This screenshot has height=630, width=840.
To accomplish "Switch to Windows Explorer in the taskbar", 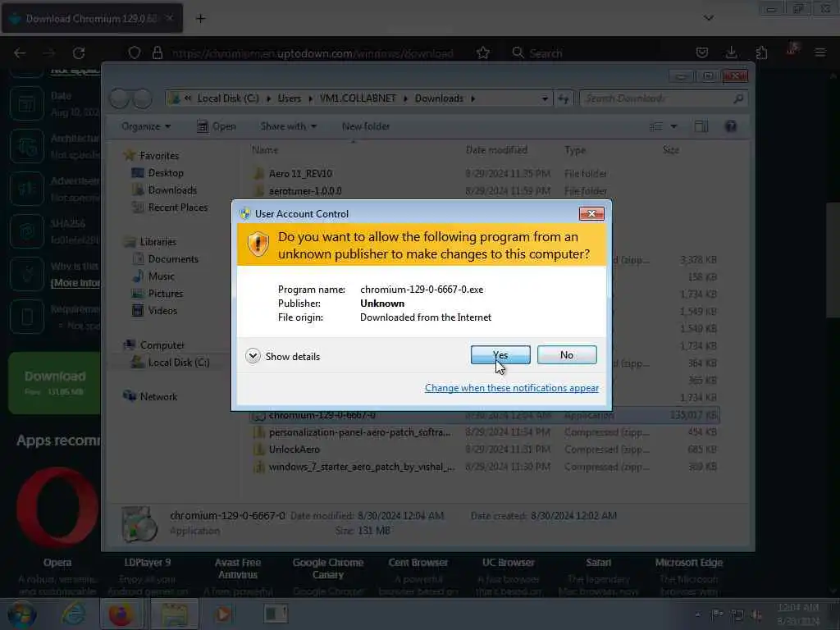I will click(x=174, y=614).
